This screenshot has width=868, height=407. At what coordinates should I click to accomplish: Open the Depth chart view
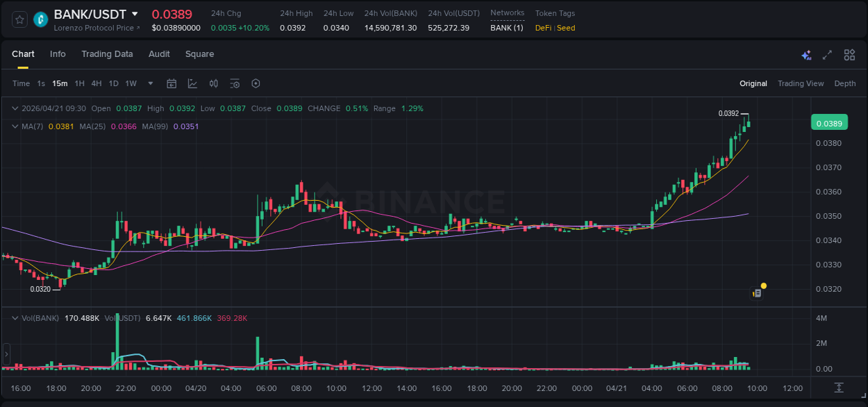tap(845, 83)
